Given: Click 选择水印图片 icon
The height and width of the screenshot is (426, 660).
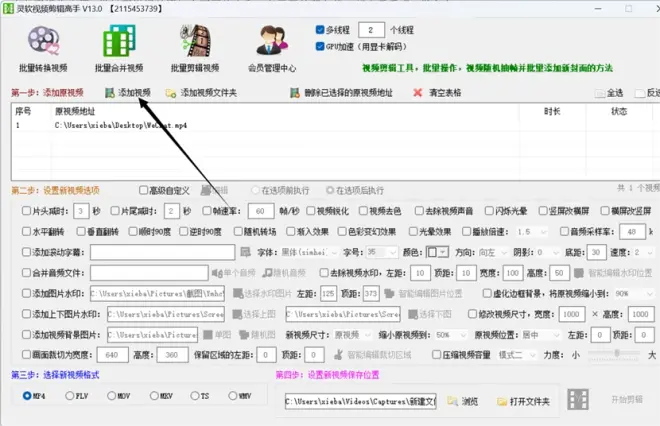Looking at the screenshot, I should click(238, 293).
